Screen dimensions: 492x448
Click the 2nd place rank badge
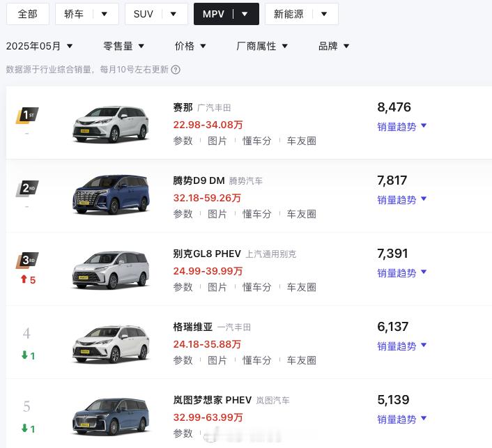pos(27,188)
